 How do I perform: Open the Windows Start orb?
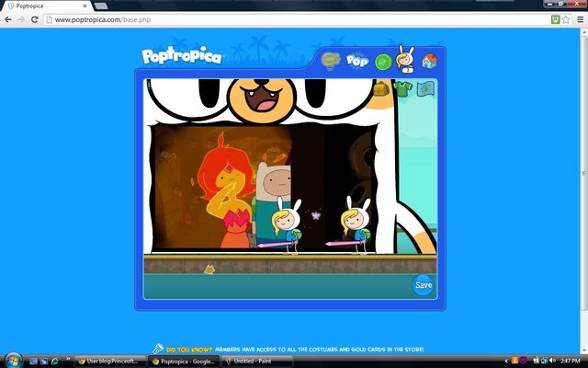click(14, 361)
